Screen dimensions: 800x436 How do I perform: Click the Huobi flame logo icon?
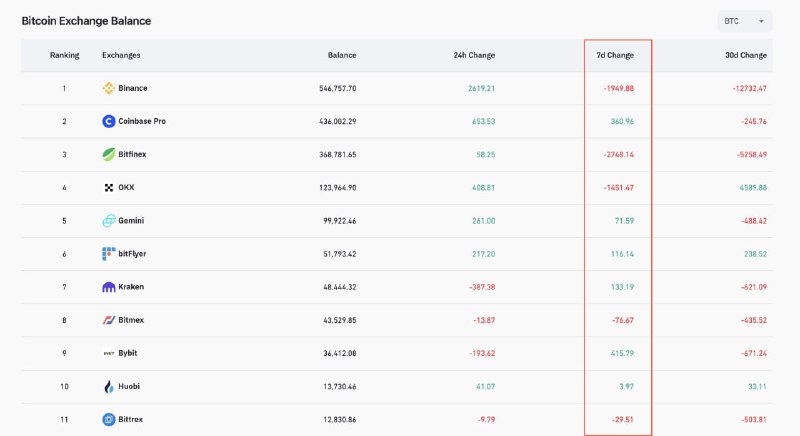click(x=108, y=387)
